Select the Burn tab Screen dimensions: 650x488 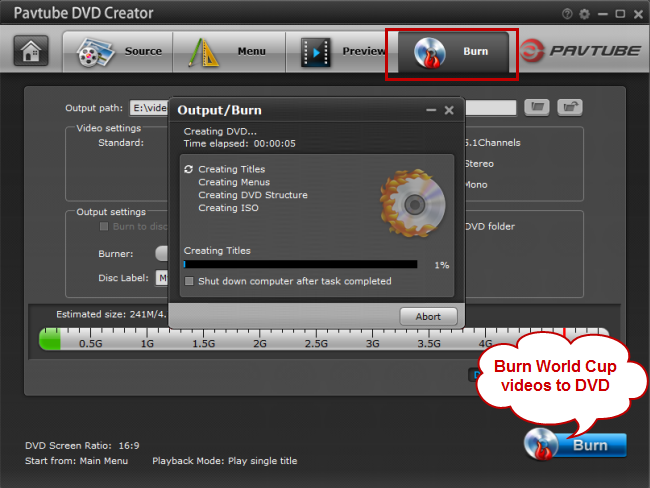click(x=453, y=52)
